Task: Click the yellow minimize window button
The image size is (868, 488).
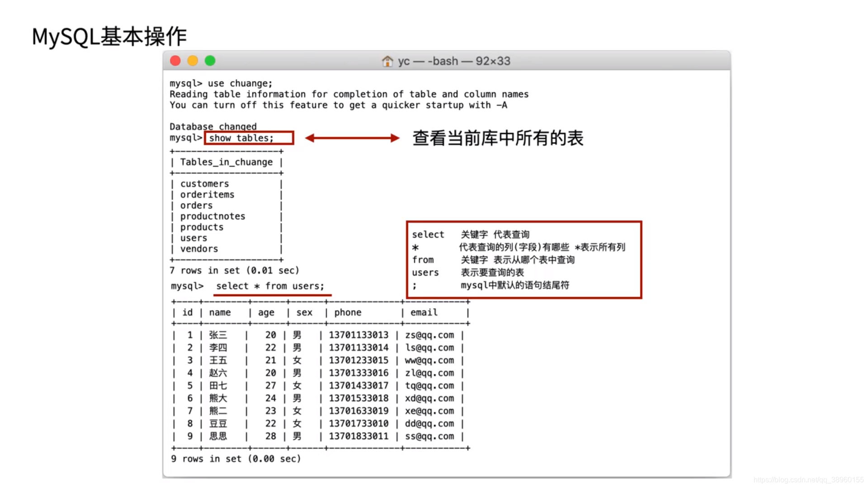Action: click(x=193, y=61)
